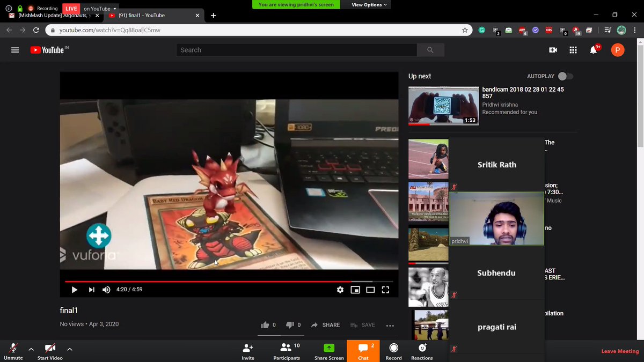The width and height of the screenshot is (644, 362).
Task: Open the Zoom Chat panel
Action: coord(363,351)
